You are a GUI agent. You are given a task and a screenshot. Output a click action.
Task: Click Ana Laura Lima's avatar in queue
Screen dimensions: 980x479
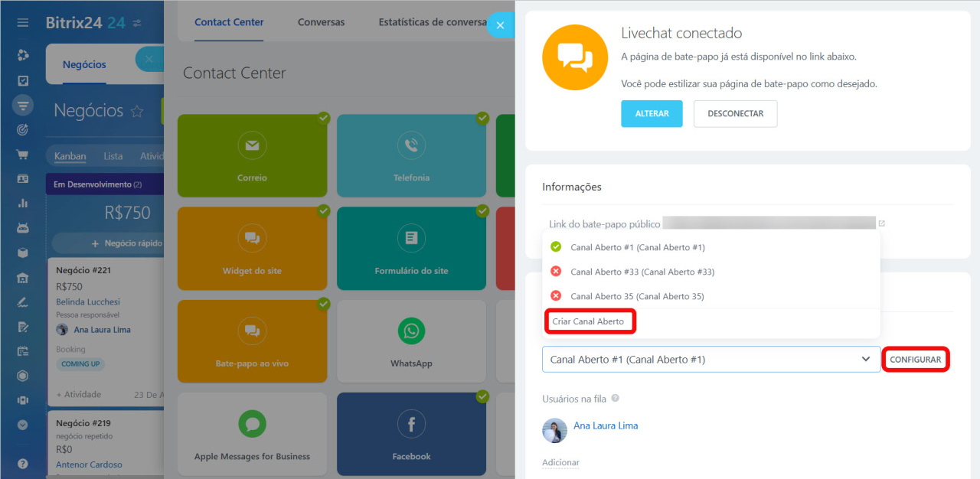(554, 431)
